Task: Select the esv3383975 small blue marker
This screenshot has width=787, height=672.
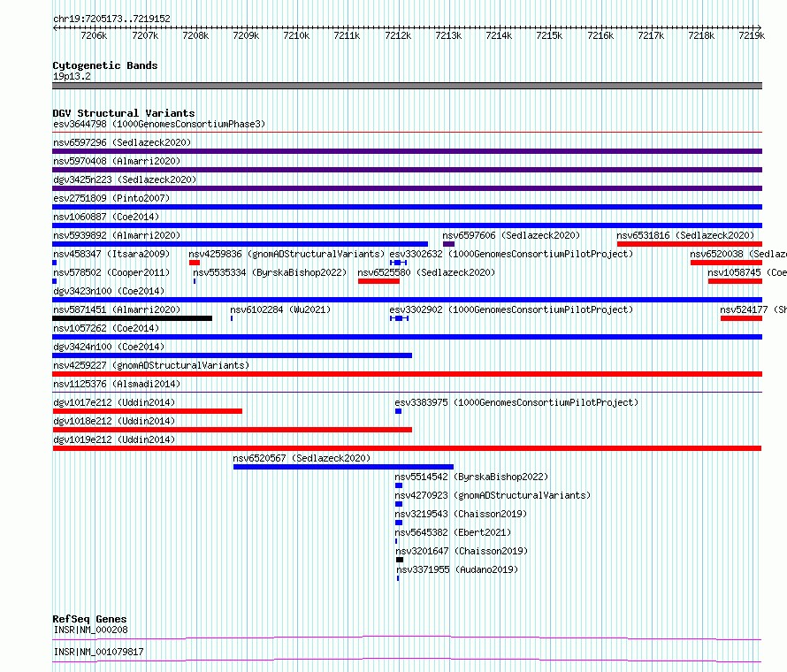Action: [399, 411]
